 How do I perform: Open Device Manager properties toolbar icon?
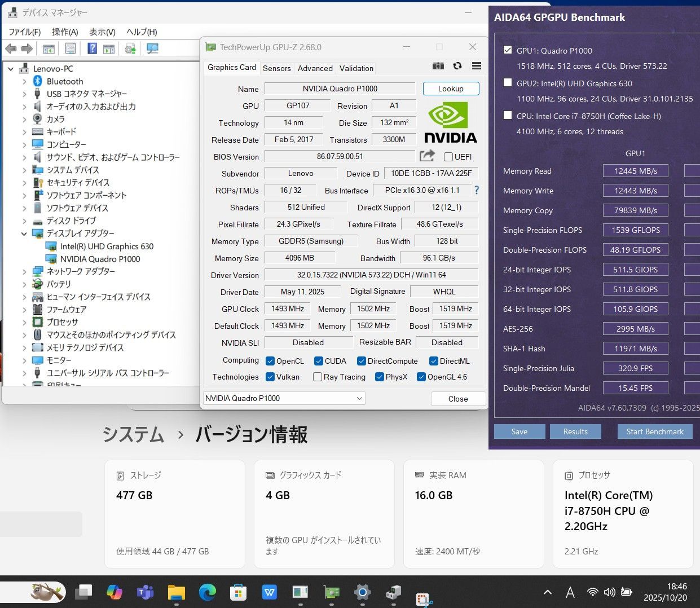coord(69,49)
